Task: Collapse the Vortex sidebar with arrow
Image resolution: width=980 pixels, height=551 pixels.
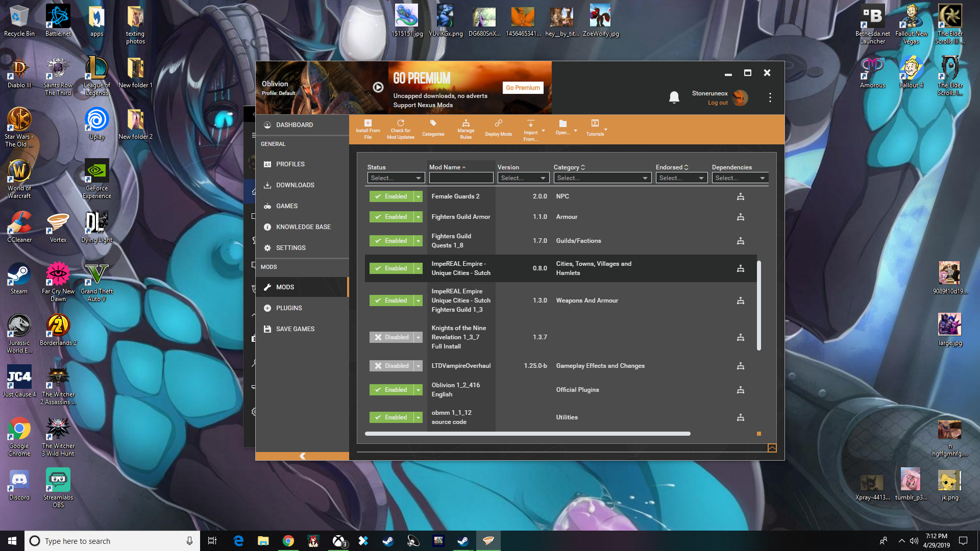Action: coord(302,456)
